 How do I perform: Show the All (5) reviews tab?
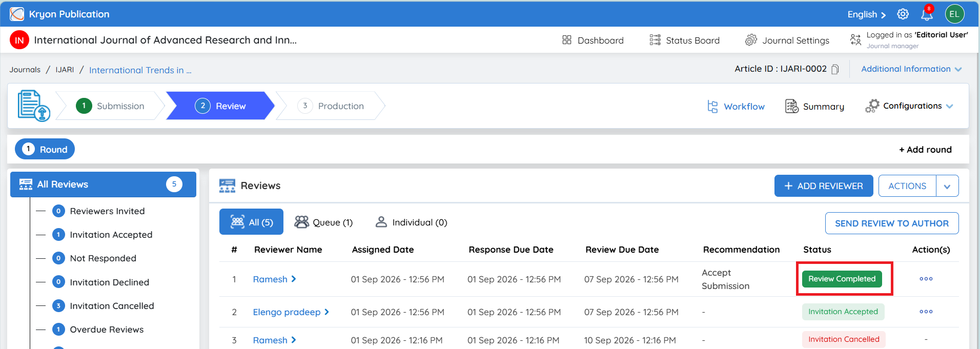(251, 222)
